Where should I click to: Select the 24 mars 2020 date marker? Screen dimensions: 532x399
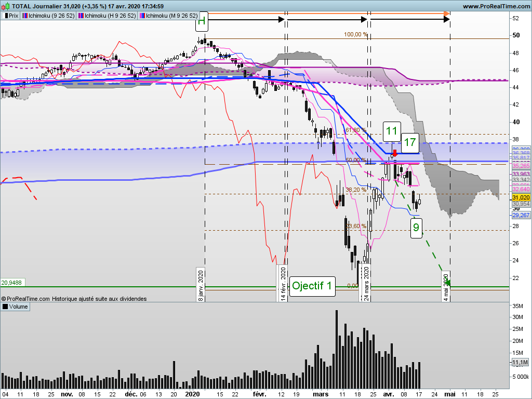[366, 283]
